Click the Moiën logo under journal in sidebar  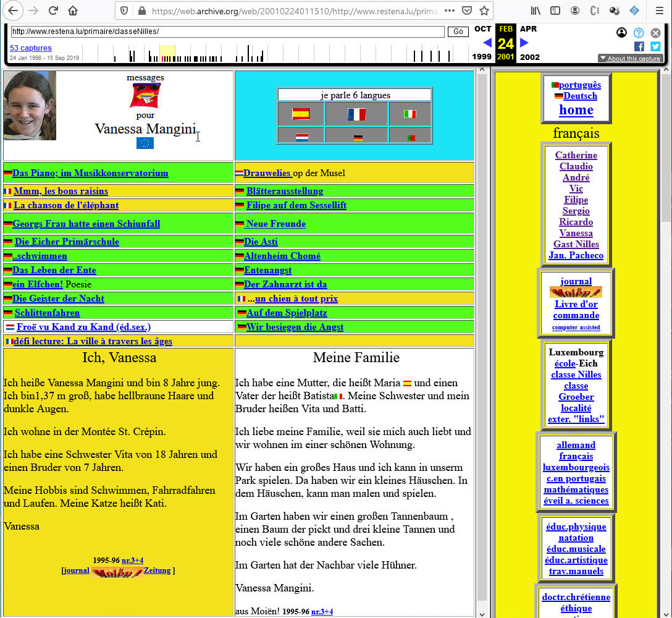click(576, 292)
